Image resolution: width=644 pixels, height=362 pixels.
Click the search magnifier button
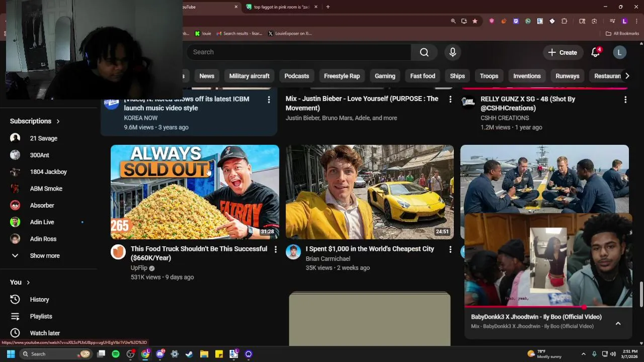(424, 52)
